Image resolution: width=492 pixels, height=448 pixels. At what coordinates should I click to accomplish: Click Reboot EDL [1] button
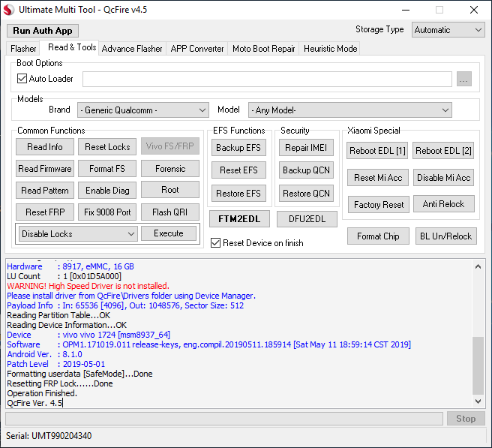pos(377,151)
